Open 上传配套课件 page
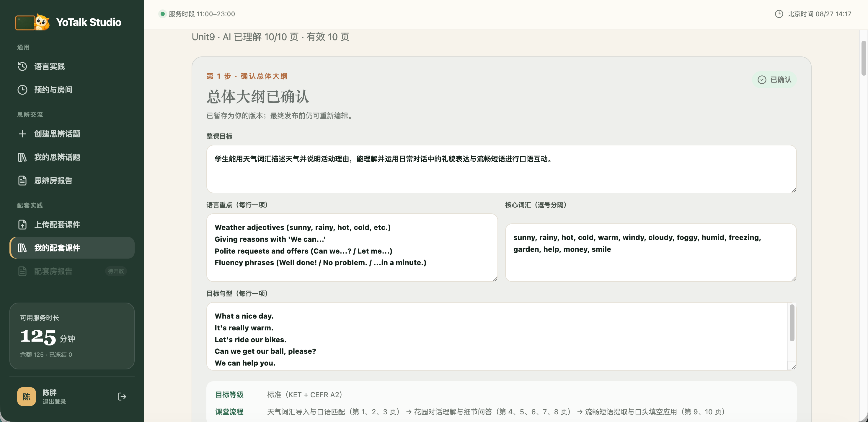 coord(72,225)
